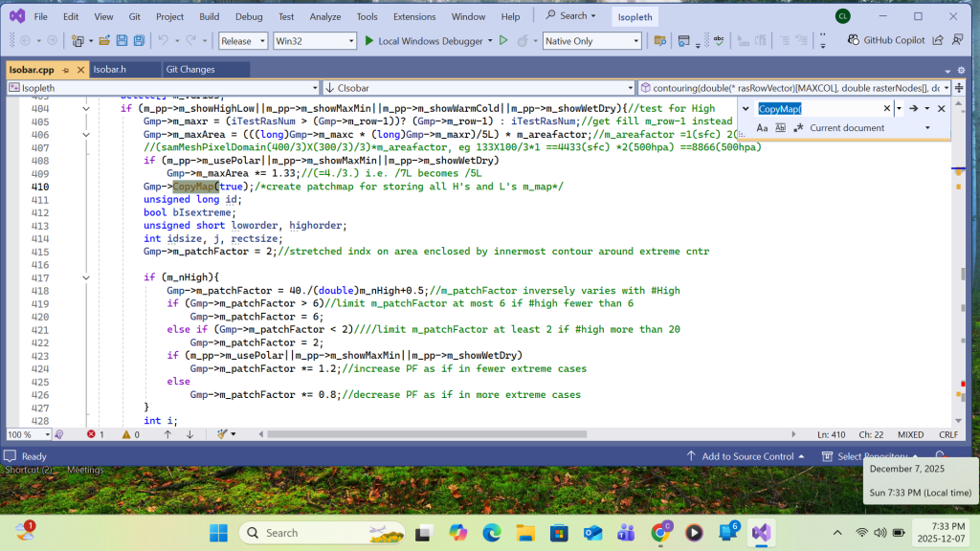Click the GitHub Copilot button

point(886,40)
